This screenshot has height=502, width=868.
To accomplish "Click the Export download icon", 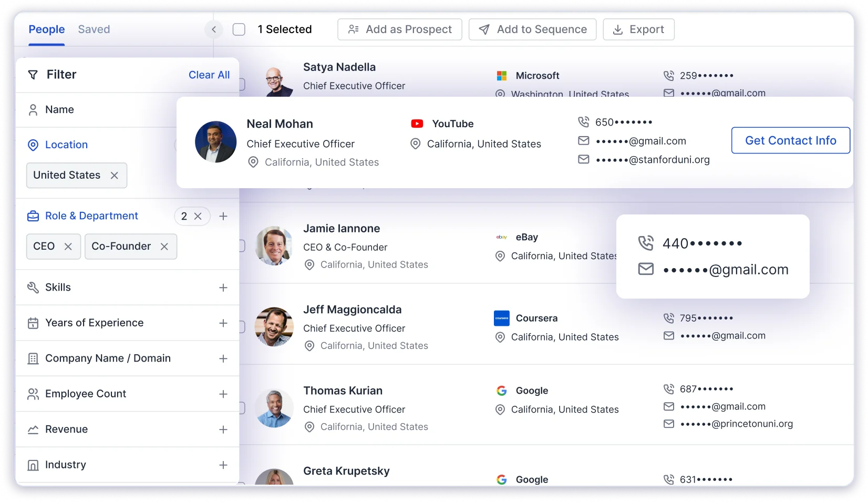I will (618, 30).
